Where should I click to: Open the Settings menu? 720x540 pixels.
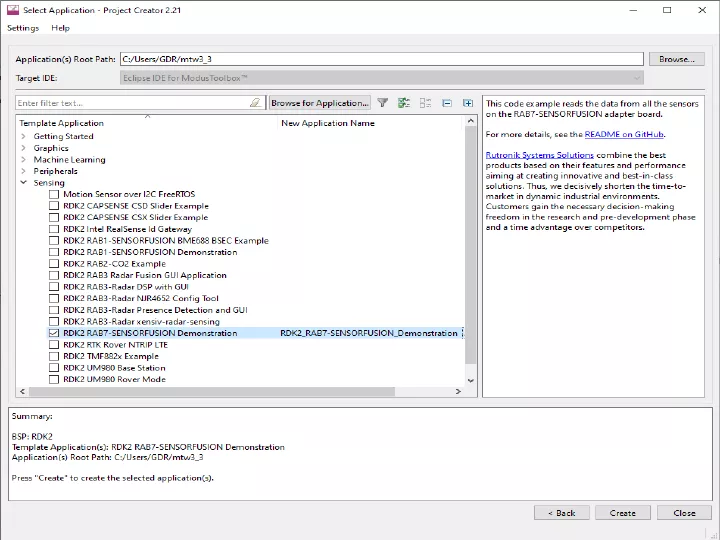23,28
